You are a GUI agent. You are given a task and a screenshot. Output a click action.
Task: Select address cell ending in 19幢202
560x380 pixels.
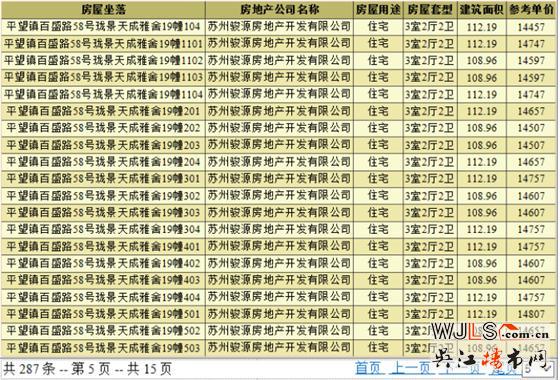pos(104,128)
